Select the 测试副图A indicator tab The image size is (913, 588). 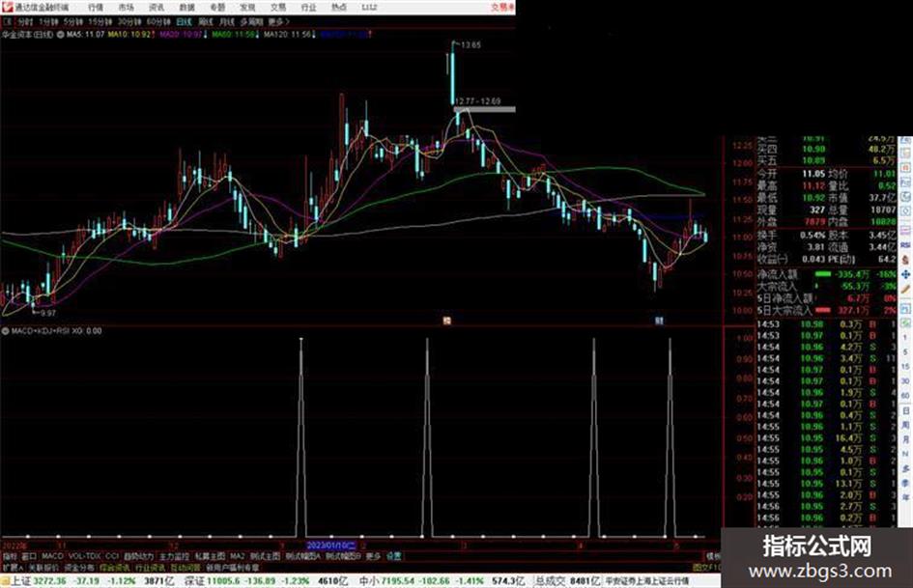[x=302, y=556]
